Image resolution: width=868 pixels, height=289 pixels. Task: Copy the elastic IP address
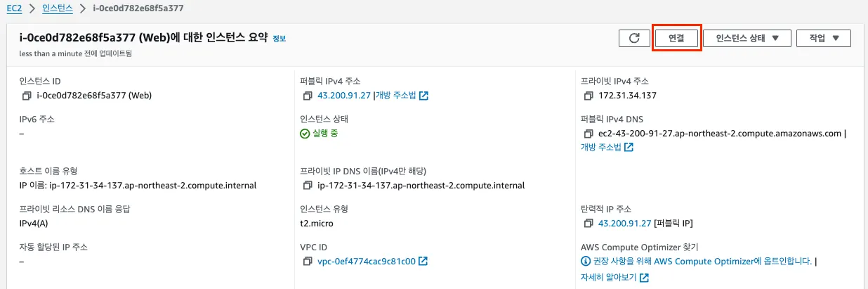tap(588, 224)
